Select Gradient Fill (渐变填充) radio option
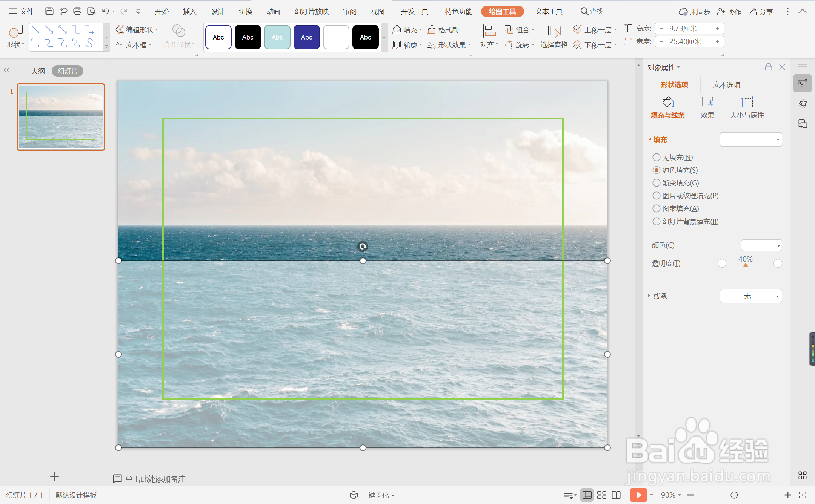This screenshot has width=815, height=504. pyautogui.click(x=657, y=183)
